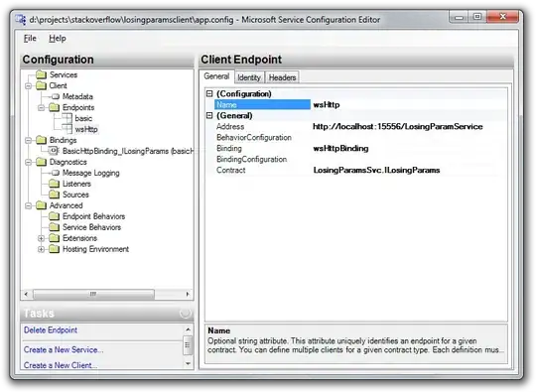The width and height of the screenshot is (536, 392).
Task: Open the File menu
Action: tap(30, 39)
